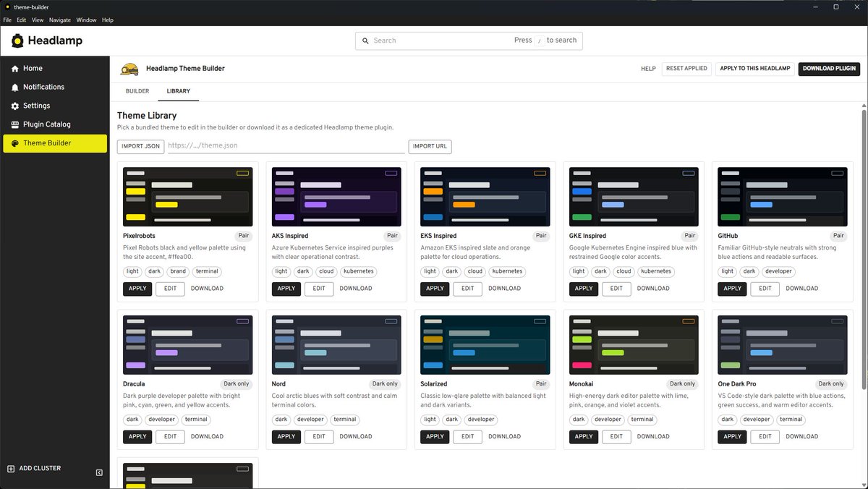Click the Nord preview thumbnail
The width and height of the screenshot is (868, 489).
coord(336,345)
